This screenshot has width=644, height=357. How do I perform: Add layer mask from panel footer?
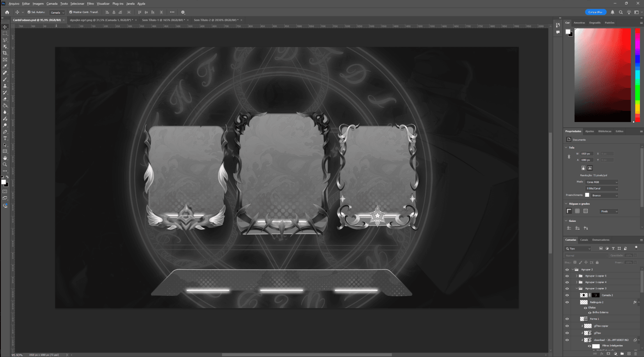(609, 354)
